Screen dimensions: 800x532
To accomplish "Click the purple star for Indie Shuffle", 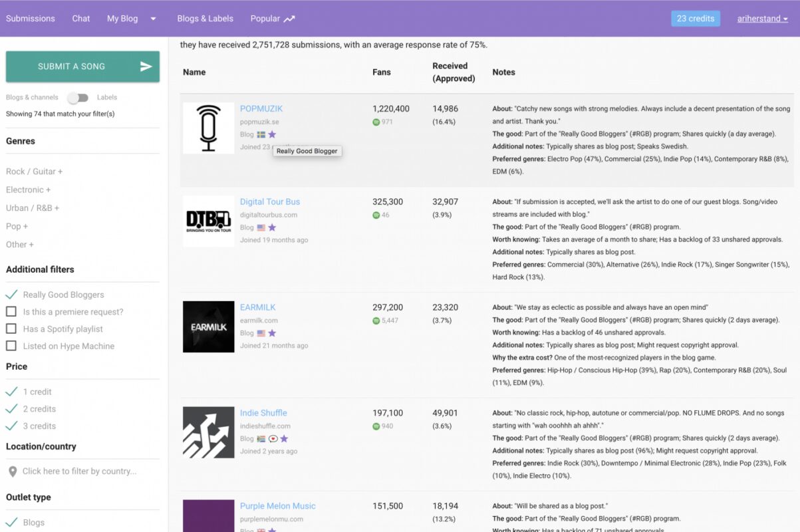I will 284,439.
